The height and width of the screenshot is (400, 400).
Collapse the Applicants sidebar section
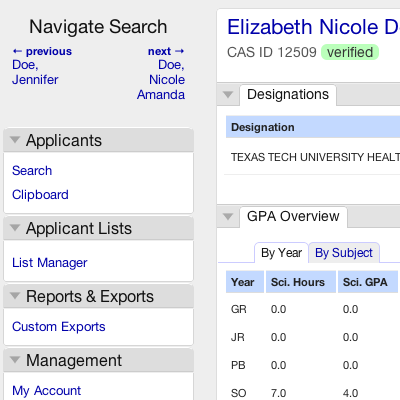tap(15, 140)
